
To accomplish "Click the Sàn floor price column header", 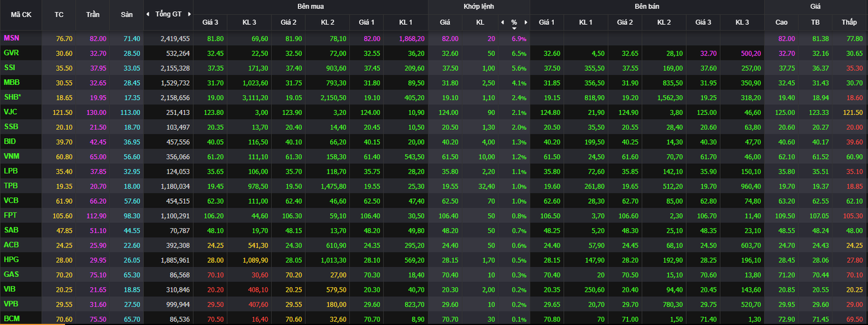I will [126, 14].
